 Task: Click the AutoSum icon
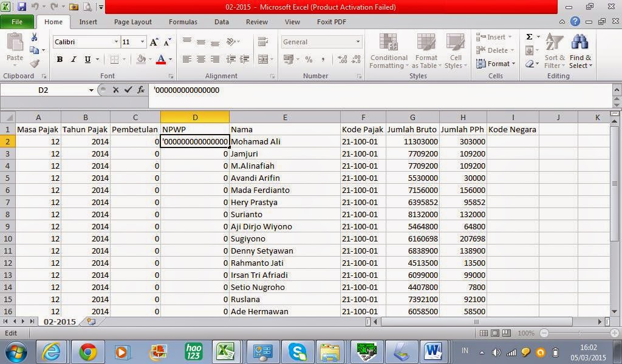[x=528, y=36]
